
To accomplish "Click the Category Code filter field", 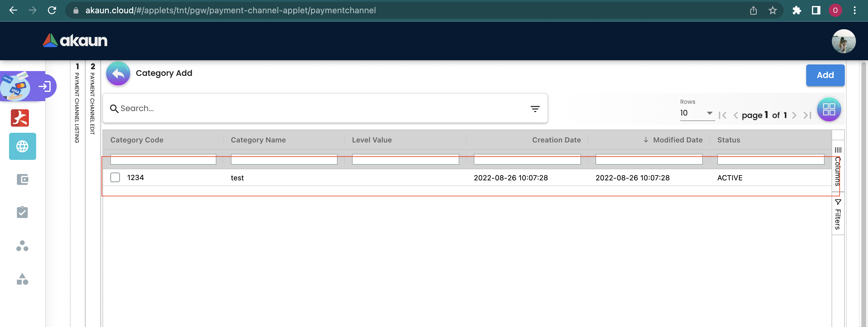I will [x=163, y=160].
